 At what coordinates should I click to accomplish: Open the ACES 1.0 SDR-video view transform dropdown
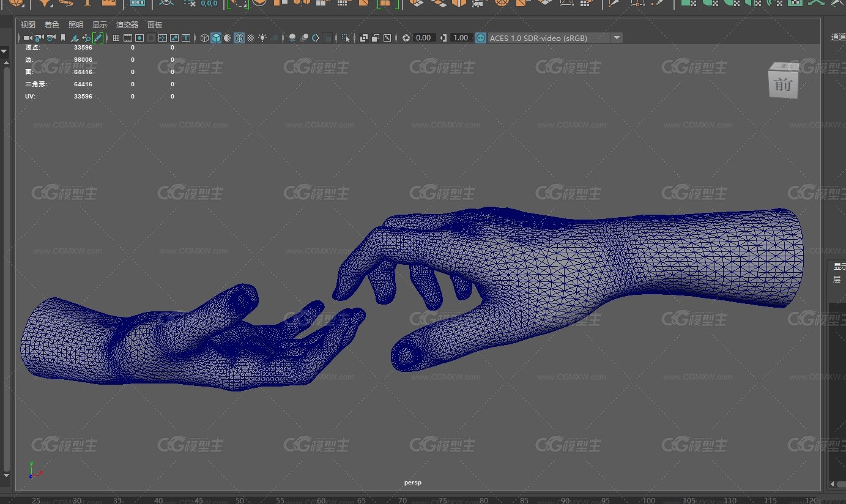(x=555, y=38)
